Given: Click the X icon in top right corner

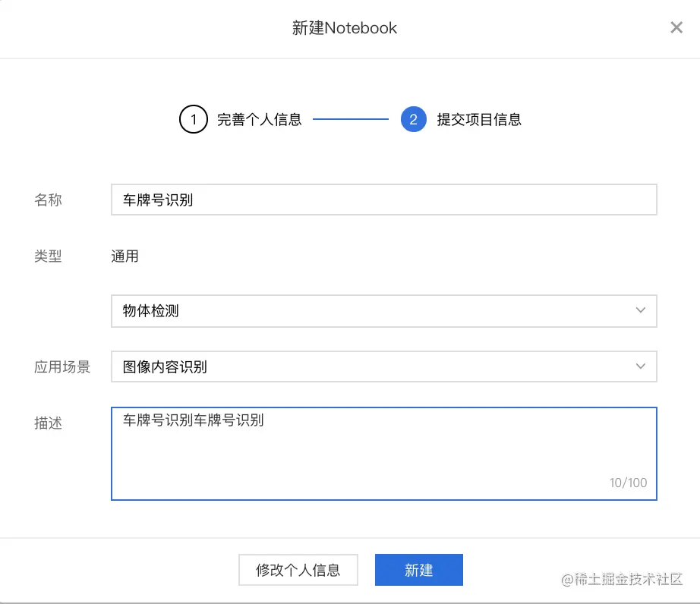Looking at the screenshot, I should pos(676,27).
